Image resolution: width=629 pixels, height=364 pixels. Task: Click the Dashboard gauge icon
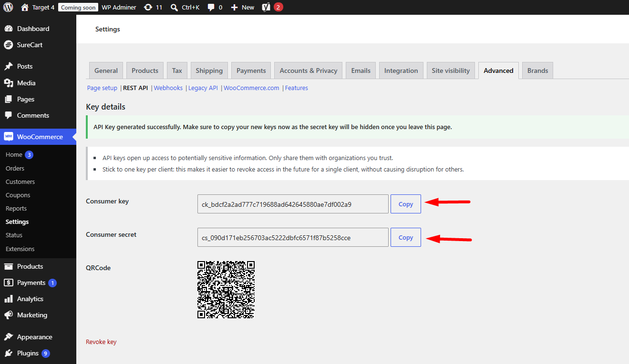[x=9, y=29]
